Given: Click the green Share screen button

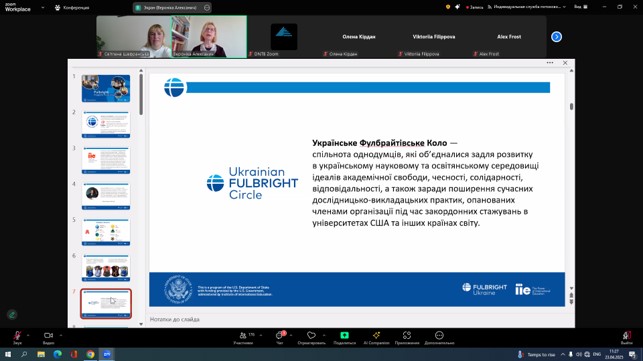Looking at the screenshot, I should pos(344,337).
